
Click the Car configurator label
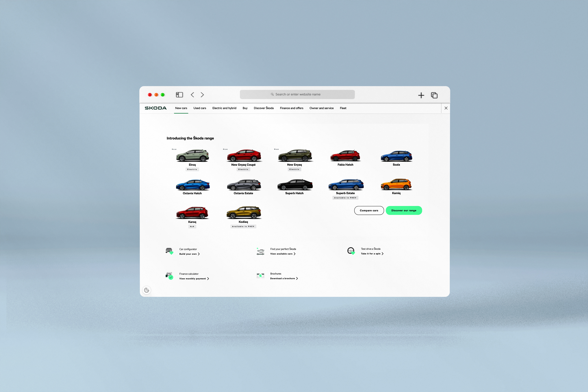click(x=188, y=249)
